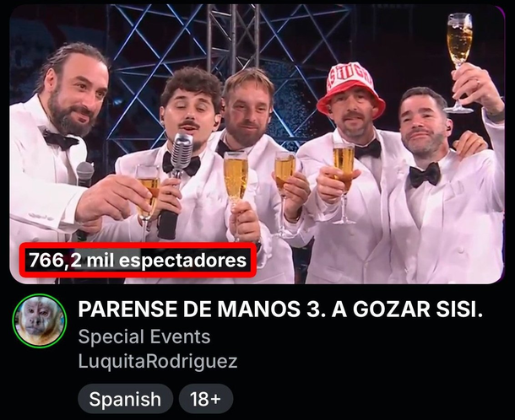Open the monkey avatar of LuquitaRodriguez
Viewport: 515px width, 420px height.
pyautogui.click(x=40, y=320)
